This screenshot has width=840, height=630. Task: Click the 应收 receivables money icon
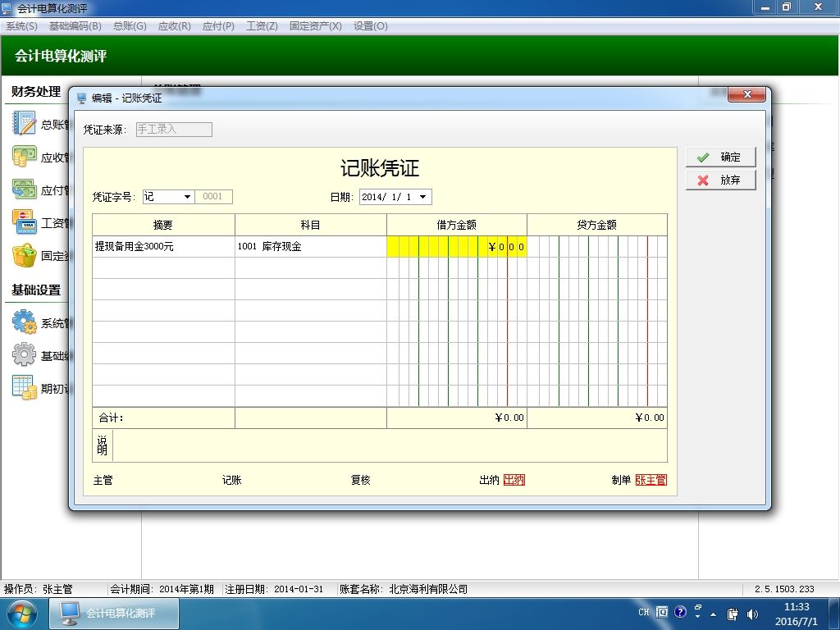[24, 157]
